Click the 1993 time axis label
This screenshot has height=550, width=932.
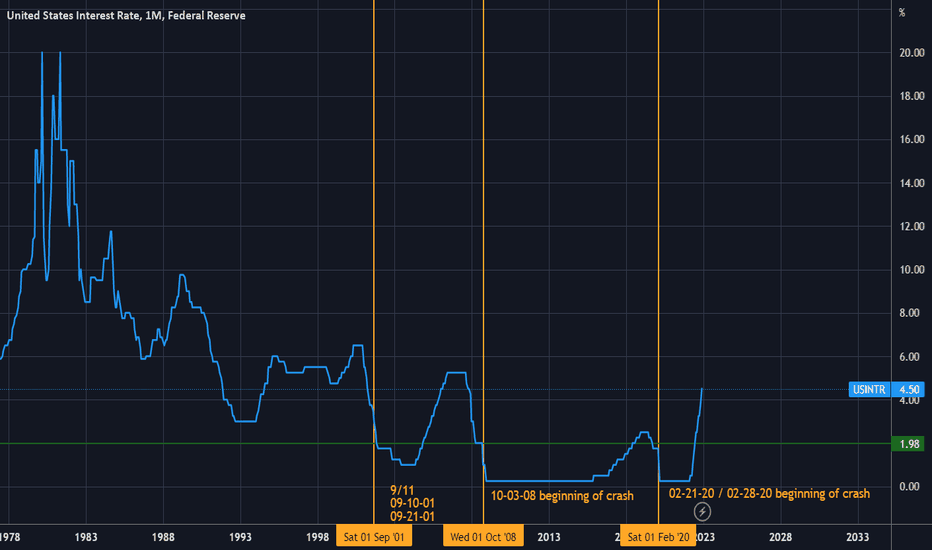point(240,537)
